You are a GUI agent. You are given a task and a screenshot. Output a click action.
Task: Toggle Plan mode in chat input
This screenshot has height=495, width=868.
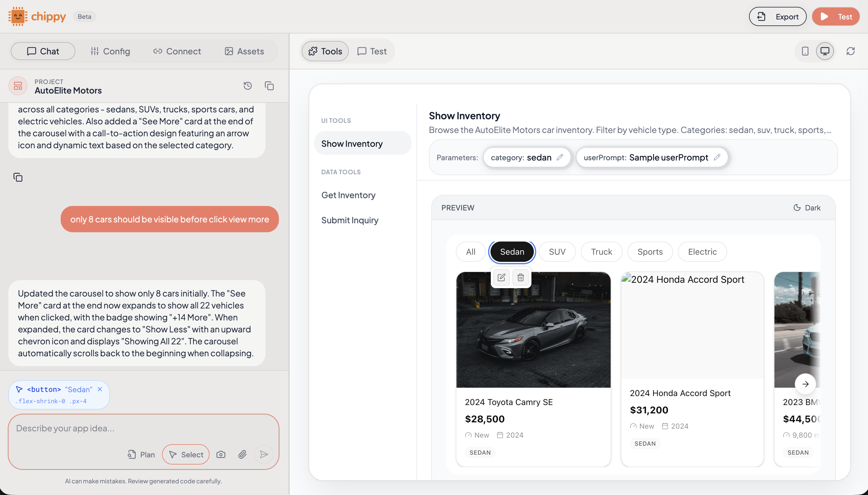click(x=141, y=454)
